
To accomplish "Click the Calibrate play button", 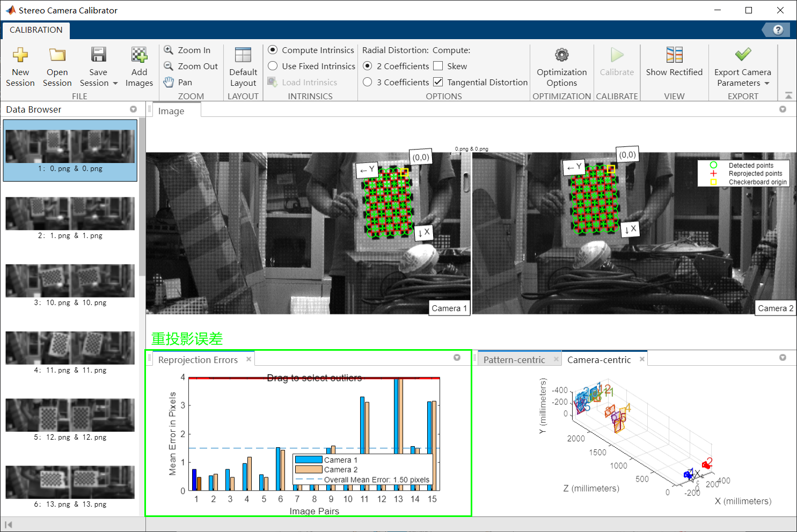I will [x=617, y=55].
